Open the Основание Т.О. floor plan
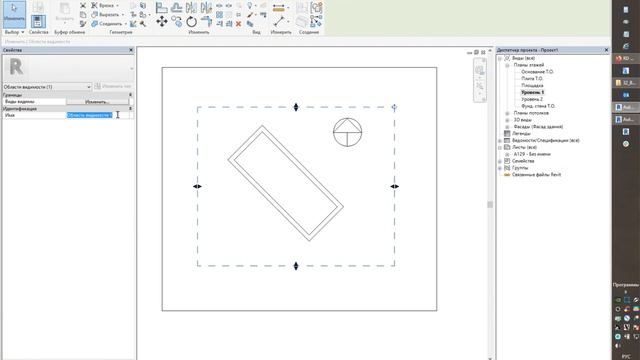This screenshot has width=640, height=360. coord(537,72)
